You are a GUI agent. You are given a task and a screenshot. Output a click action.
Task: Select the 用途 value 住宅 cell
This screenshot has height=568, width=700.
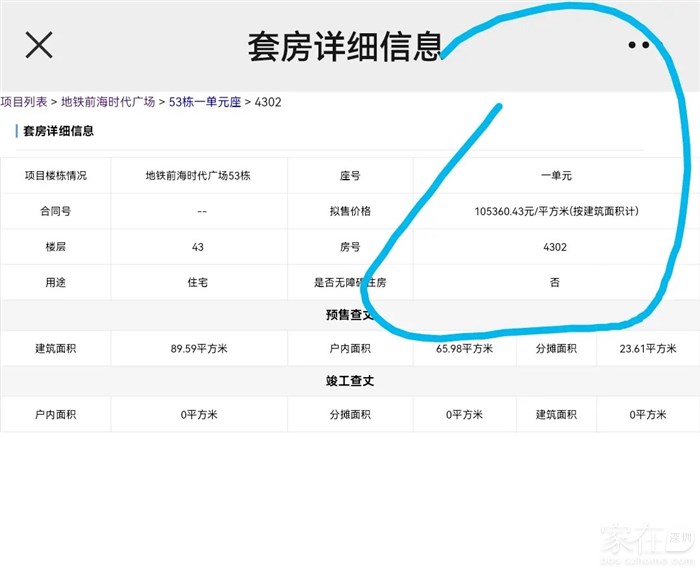point(198,283)
